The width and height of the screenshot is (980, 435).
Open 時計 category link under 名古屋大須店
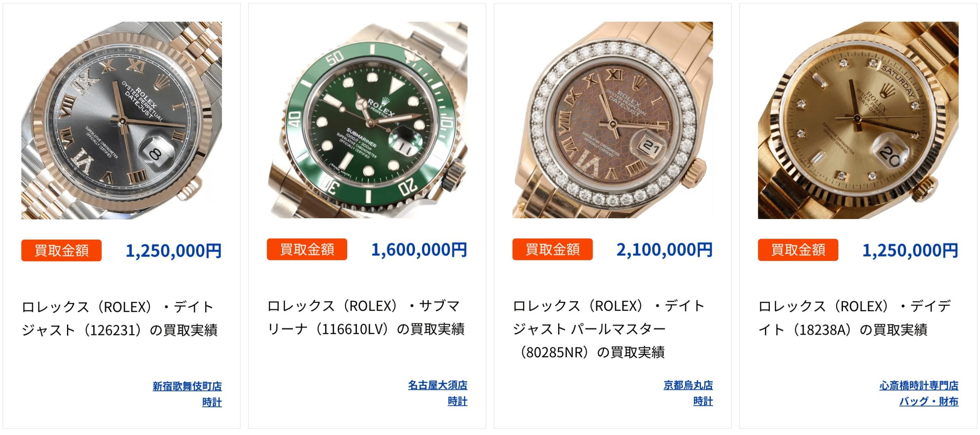coord(457,401)
